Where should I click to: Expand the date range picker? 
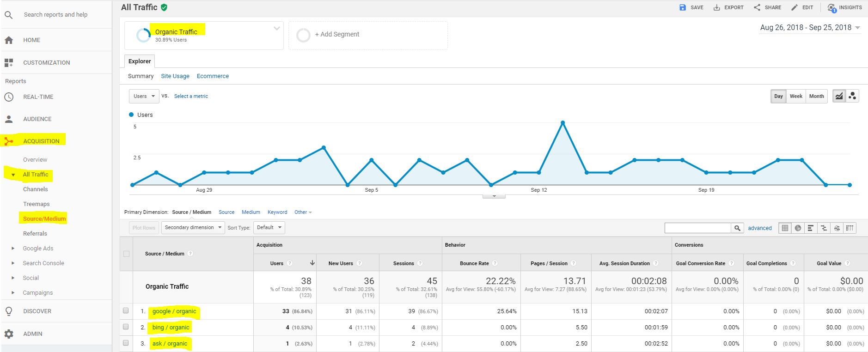point(810,28)
